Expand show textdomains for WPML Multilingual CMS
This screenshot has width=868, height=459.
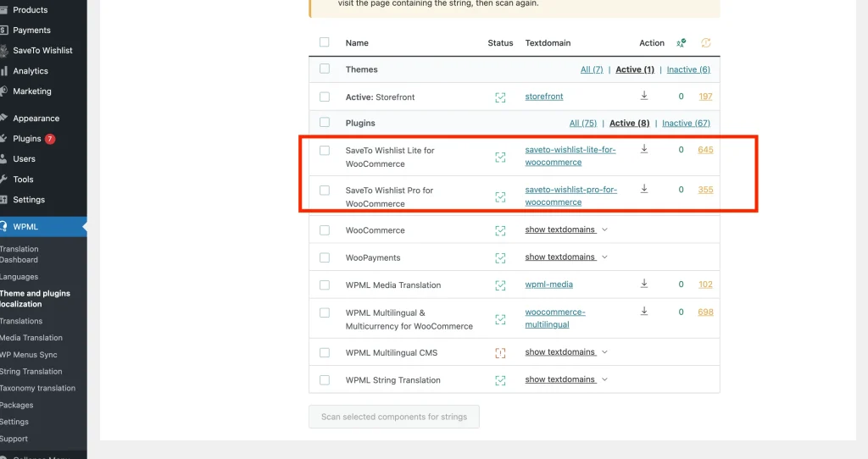tap(565, 352)
